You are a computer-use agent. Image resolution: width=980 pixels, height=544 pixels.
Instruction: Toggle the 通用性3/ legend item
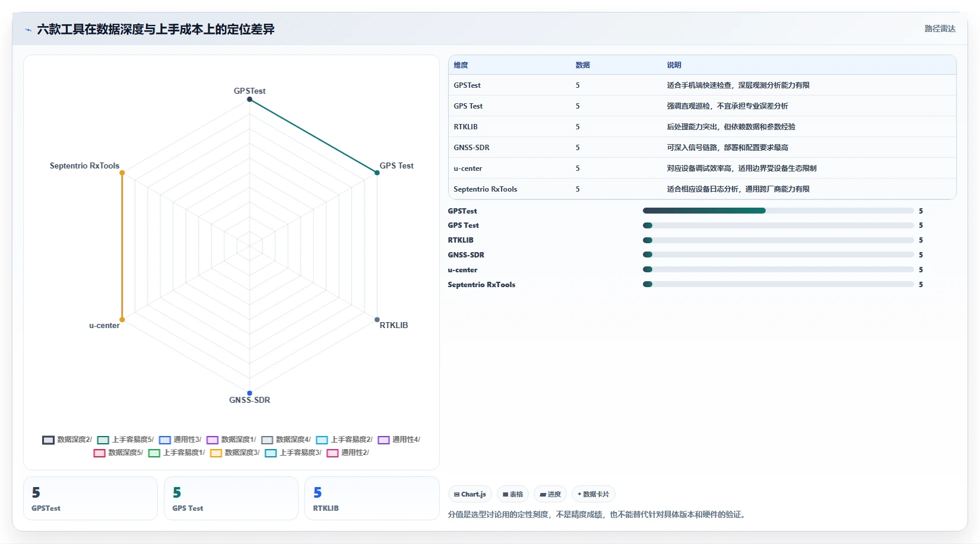[x=180, y=440]
